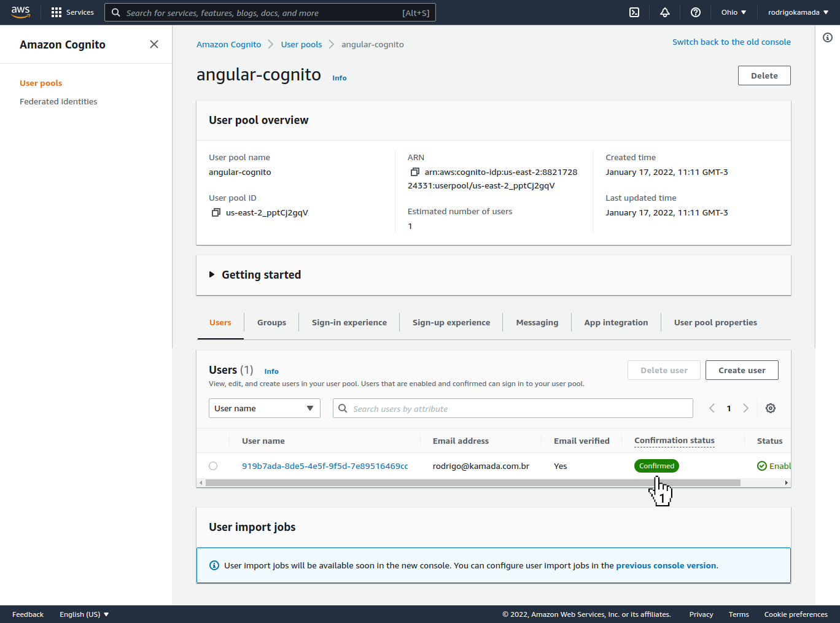Copy the User pool ID
This screenshot has width=840, height=623.
216,212
